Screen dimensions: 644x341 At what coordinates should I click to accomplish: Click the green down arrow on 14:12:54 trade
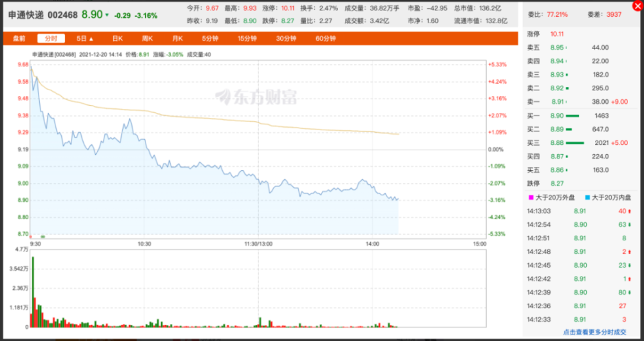630,225
